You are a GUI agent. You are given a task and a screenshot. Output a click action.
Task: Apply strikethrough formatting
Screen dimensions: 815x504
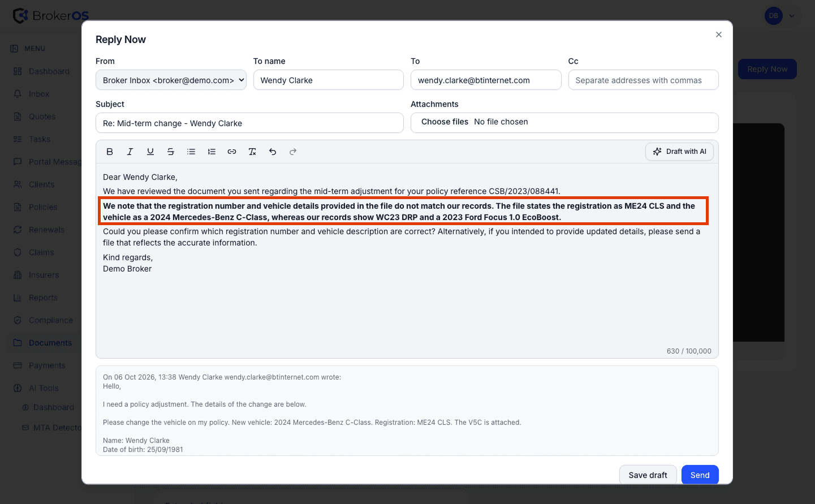point(171,152)
